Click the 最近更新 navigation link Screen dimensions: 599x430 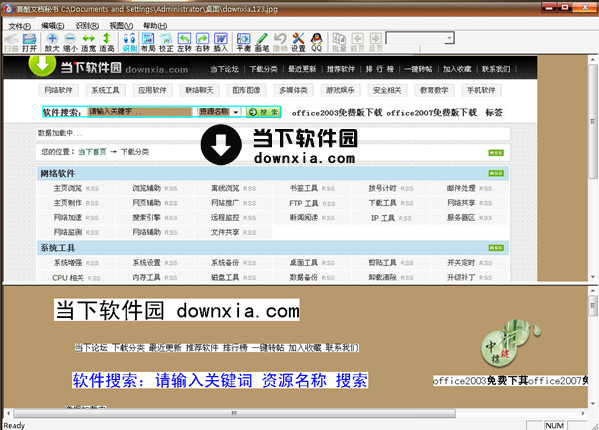[x=302, y=69]
